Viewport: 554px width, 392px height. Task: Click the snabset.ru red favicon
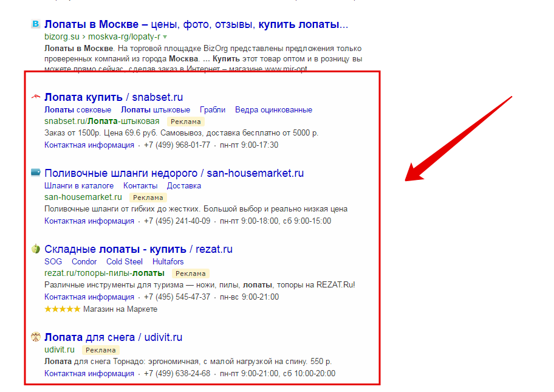click(x=36, y=97)
